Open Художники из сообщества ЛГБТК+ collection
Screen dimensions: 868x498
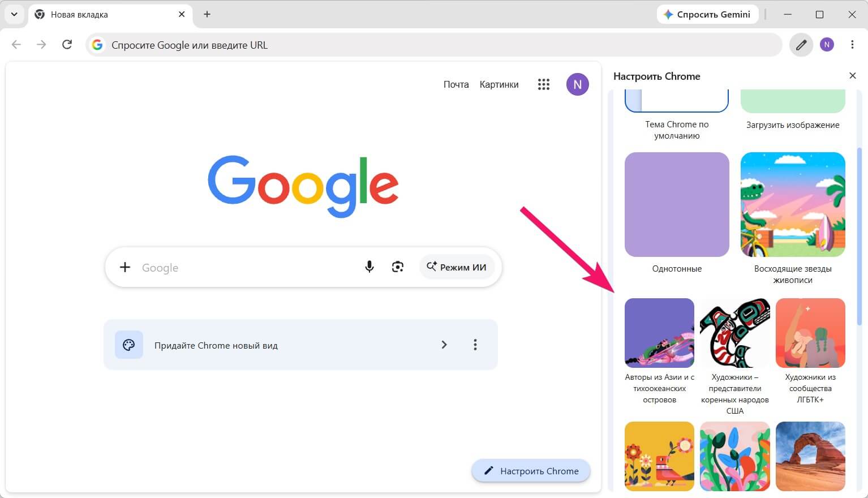810,333
